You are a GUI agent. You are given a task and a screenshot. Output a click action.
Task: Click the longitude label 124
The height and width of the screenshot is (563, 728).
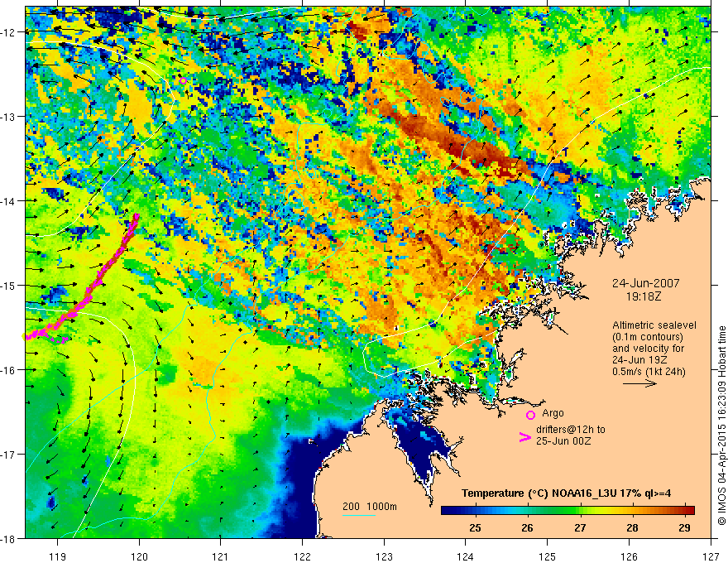[x=466, y=556]
